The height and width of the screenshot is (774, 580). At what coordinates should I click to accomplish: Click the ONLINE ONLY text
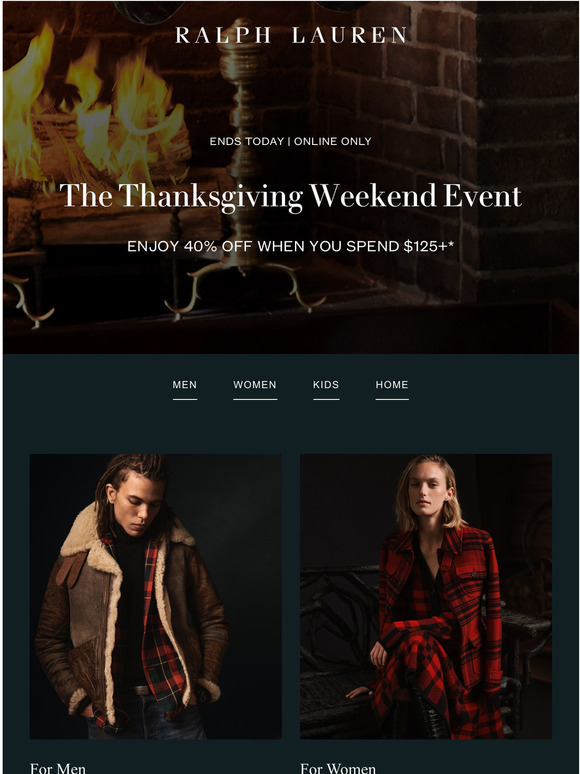333,141
